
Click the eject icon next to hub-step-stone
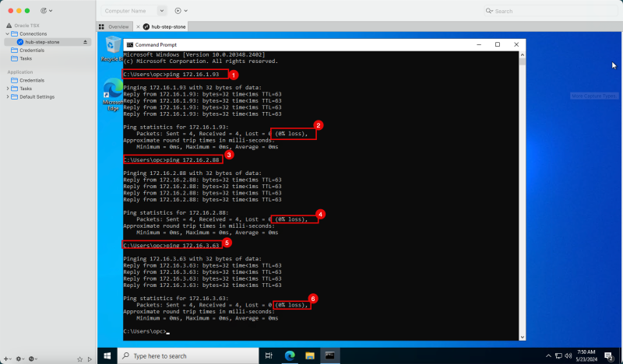(x=86, y=42)
